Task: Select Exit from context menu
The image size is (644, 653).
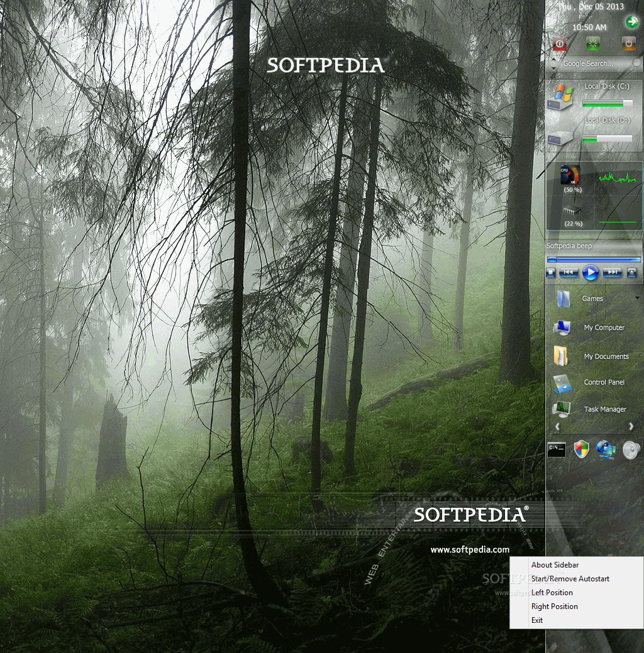Action: click(577, 620)
